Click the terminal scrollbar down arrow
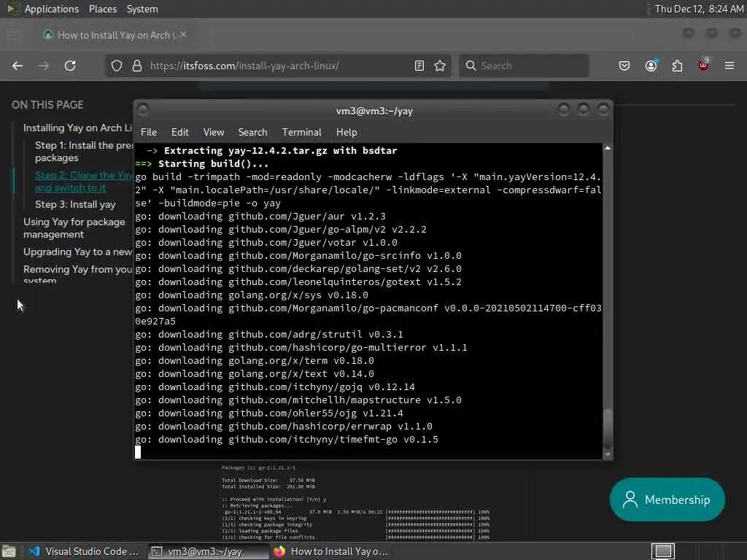Image resolution: width=747 pixels, height=560 pixels. pyautogui.click(x=608, y=454)
